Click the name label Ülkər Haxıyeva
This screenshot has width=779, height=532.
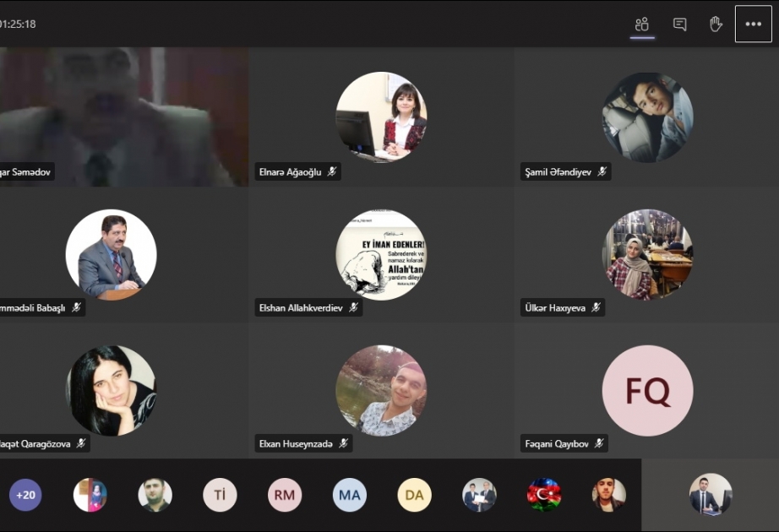pyautogui.click(x=555, y=307)
